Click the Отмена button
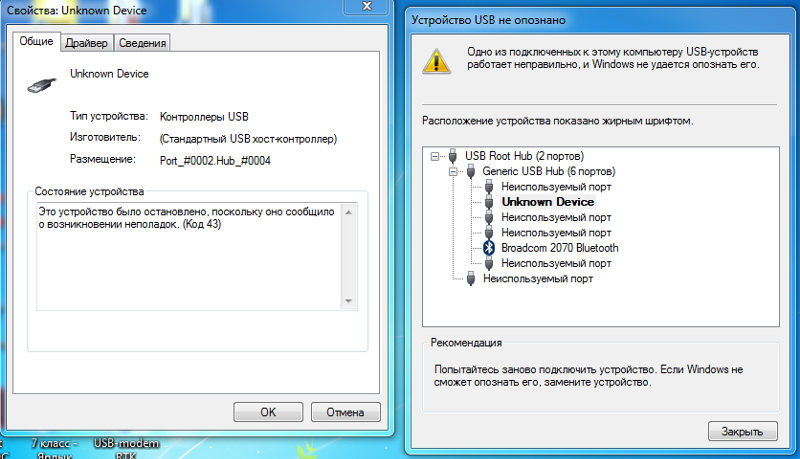800x459 pixels. click(345, 412)
